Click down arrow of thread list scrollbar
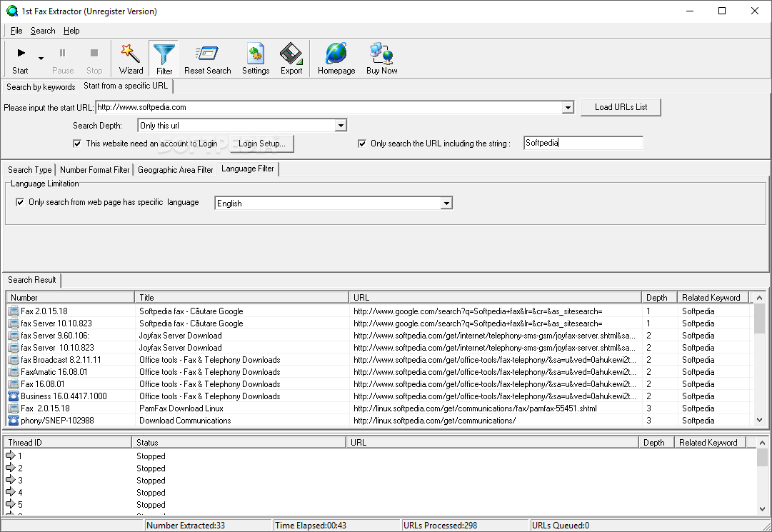This screenshot has height=532, width=772. (762, 509)
